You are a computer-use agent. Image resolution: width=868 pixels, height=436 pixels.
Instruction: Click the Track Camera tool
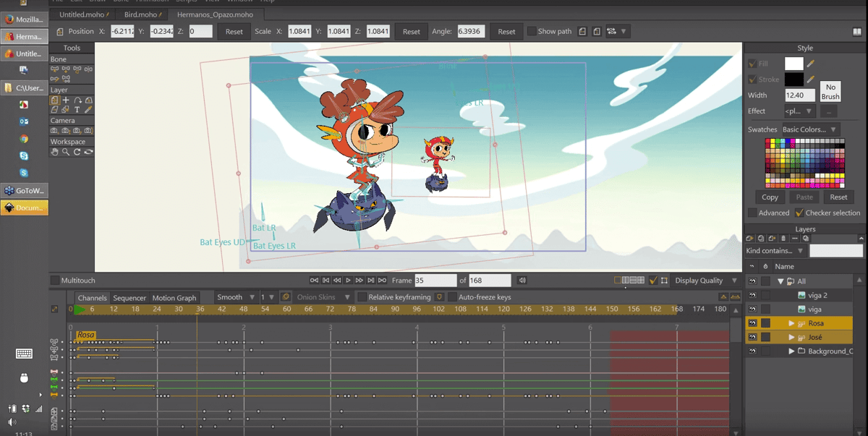point(54,131)
